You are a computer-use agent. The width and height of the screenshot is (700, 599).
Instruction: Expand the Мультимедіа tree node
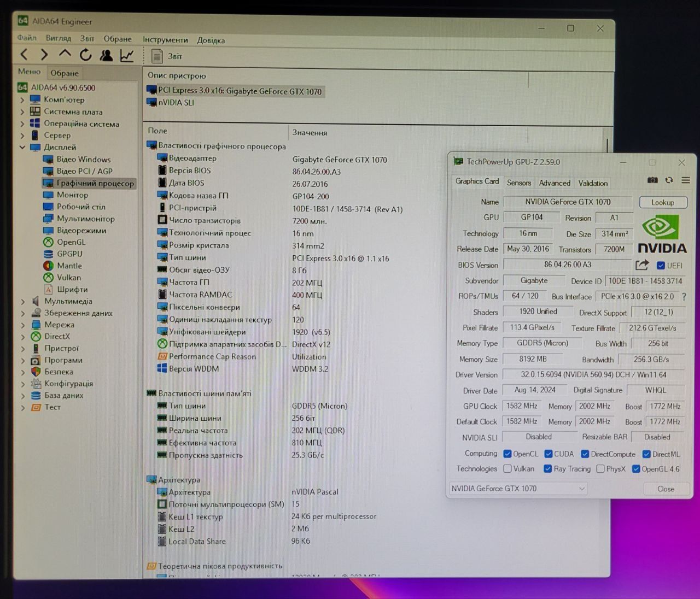point(22,302)
